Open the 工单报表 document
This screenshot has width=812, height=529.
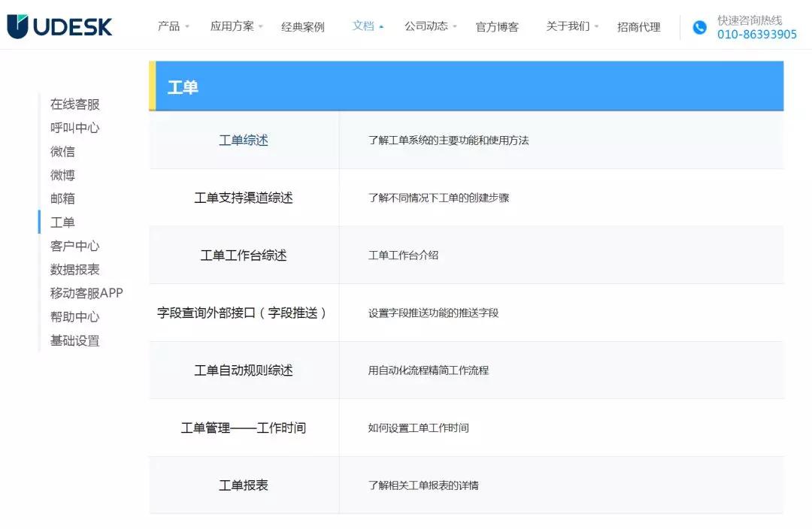(244, 485)
